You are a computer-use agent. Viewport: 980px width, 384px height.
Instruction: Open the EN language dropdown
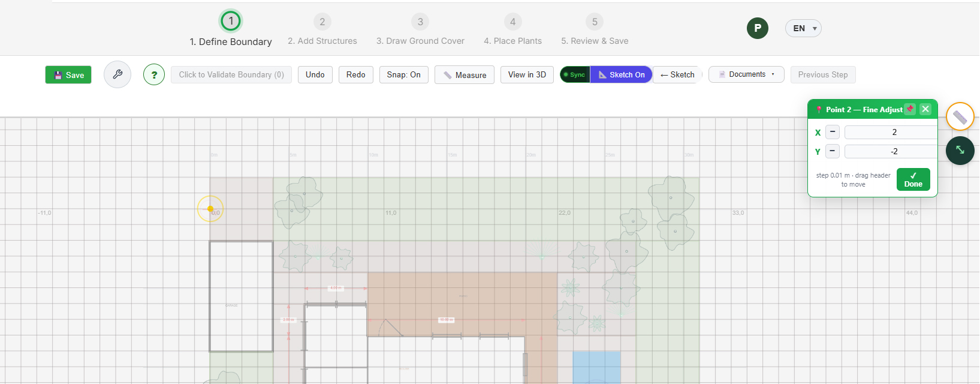pos(803,28)
